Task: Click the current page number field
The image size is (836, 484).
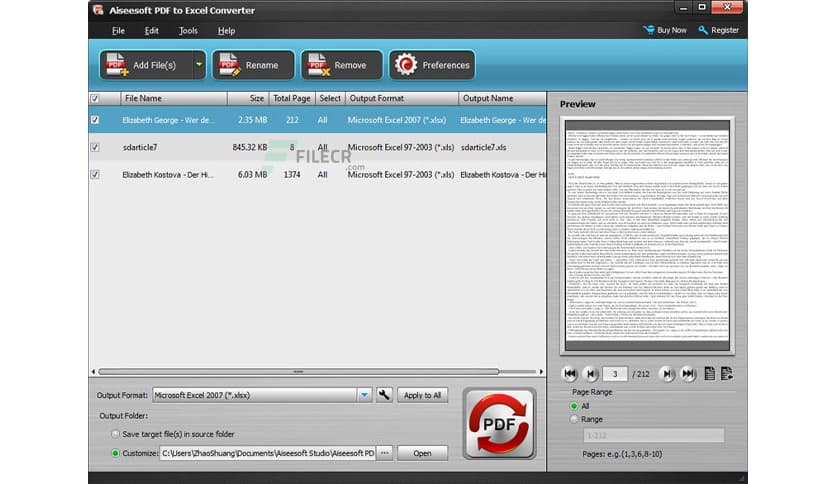Action: [x=614, y=374]
